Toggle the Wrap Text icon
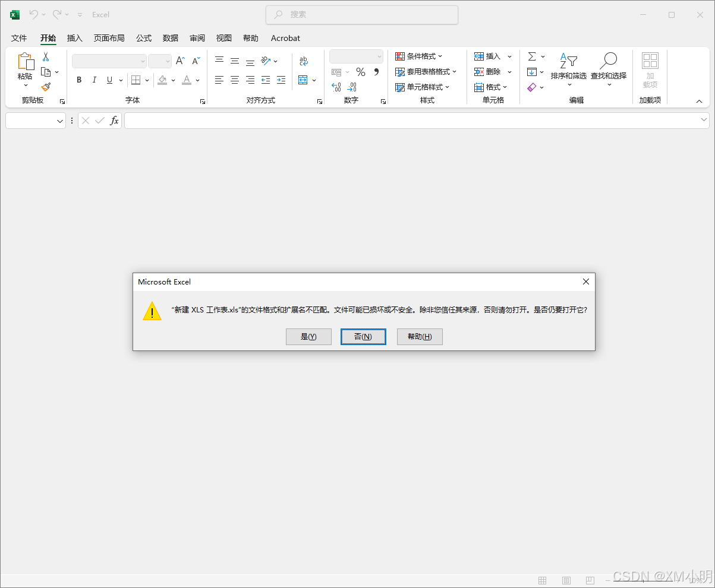Screen dimensions: 715x588 (304, 61)
